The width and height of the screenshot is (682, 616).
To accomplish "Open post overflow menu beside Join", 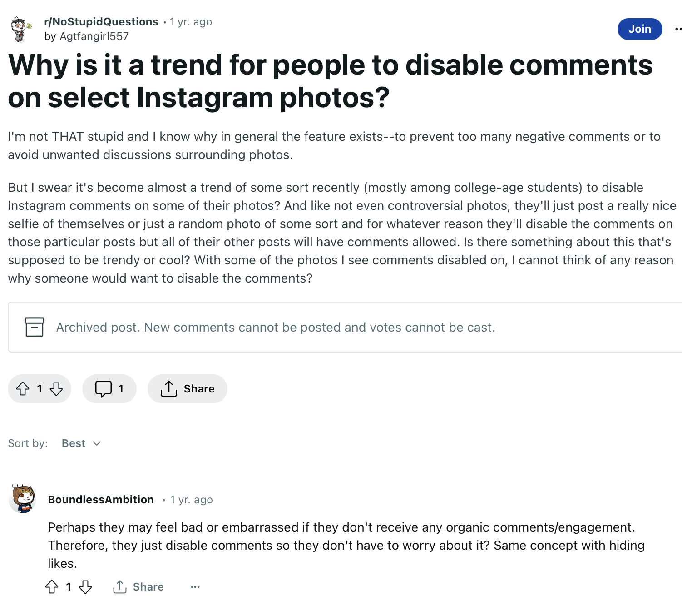I will click(x=678, y=29).
